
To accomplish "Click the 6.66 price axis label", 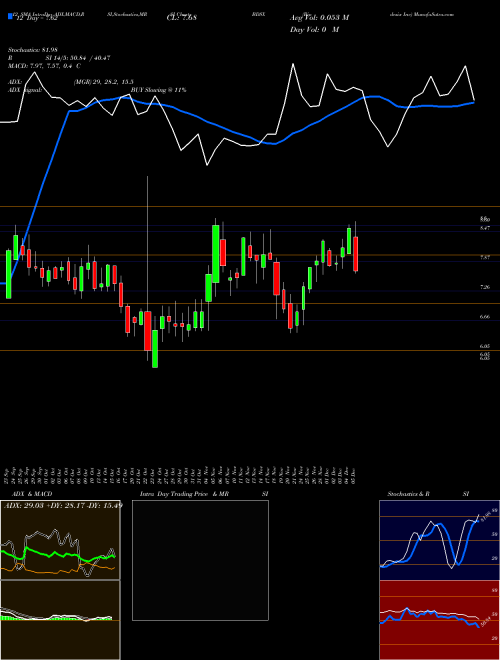I will 484,317.
